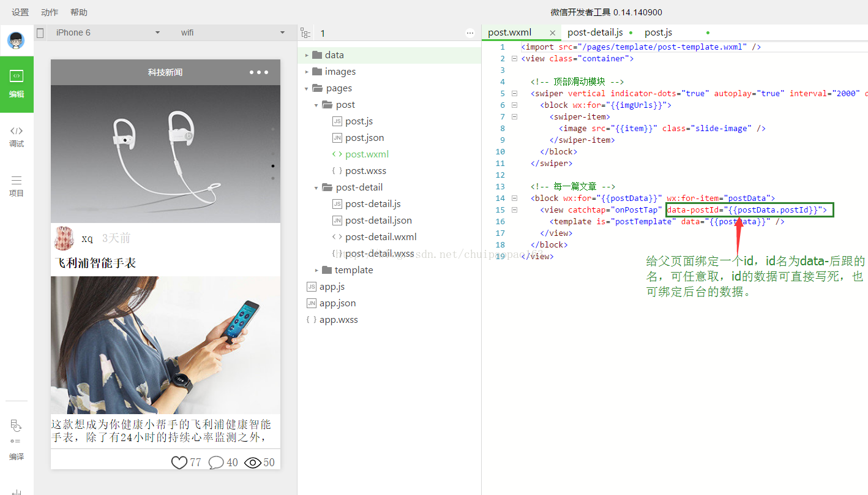
Task: Place cursor on the import src line
Action: 641,47
